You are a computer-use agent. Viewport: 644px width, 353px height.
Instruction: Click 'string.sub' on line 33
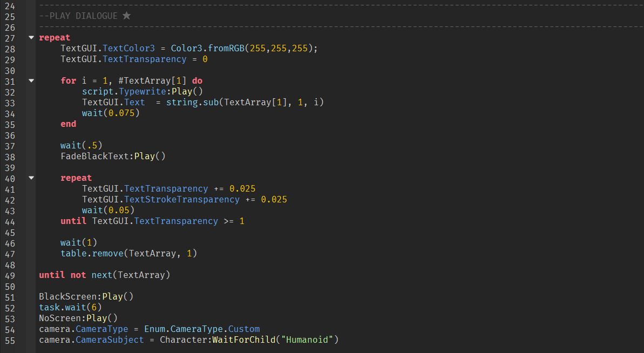192,102
